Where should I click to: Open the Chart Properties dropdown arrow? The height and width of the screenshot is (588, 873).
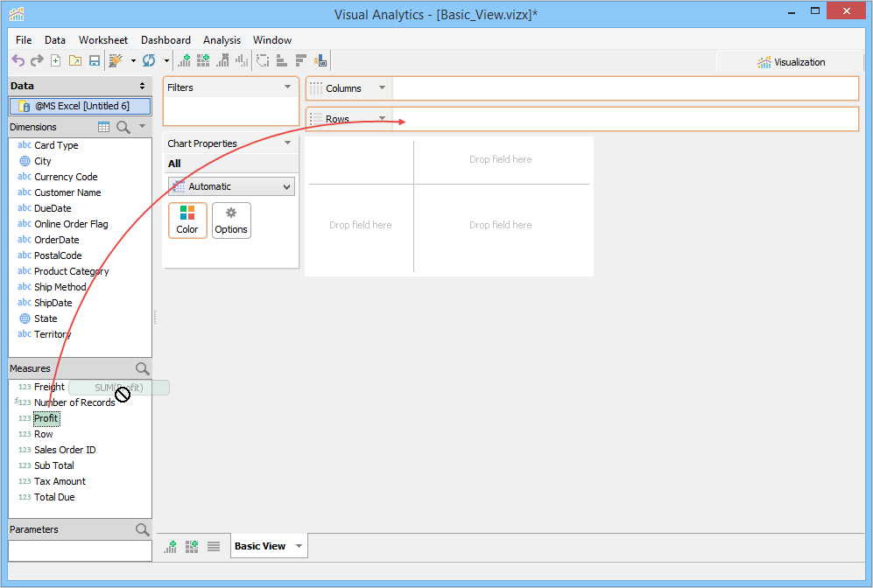287,143
